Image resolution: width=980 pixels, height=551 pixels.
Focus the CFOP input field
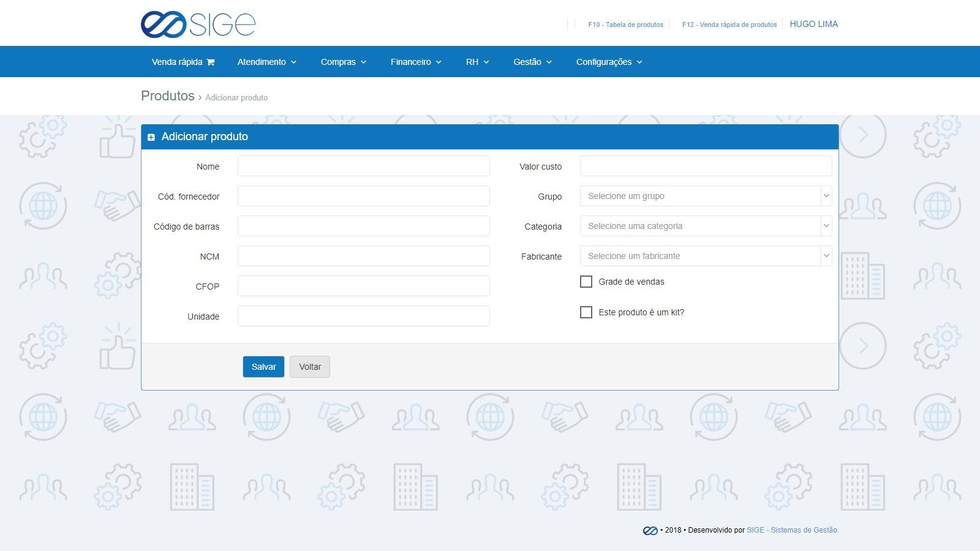[x=364, y=286]
